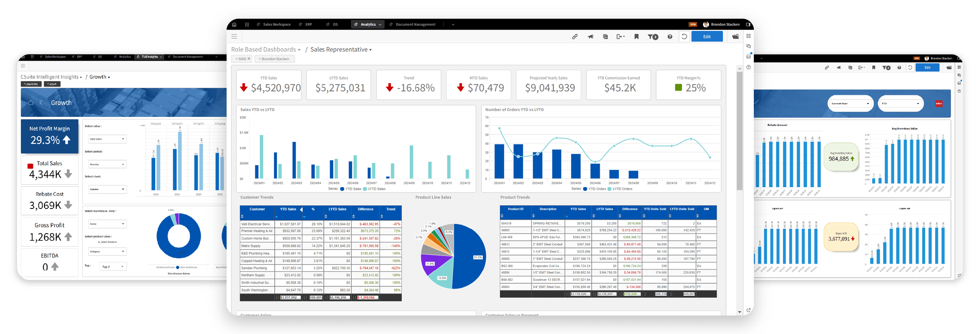Viewport: 980px width, 334px height.
Task: Click the refresh icon beside Edit
Action: tap(684, 37)
